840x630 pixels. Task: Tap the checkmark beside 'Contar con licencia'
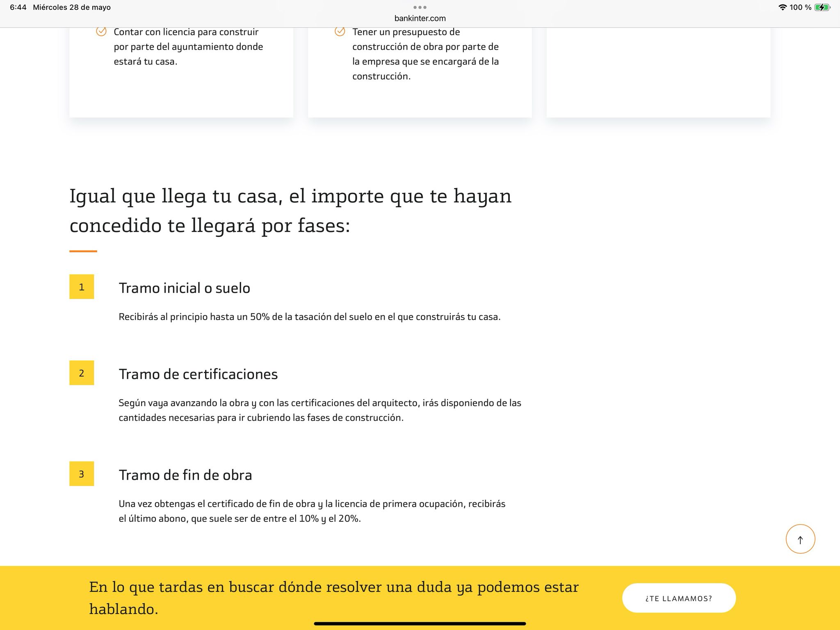click(x=101, y=32)
